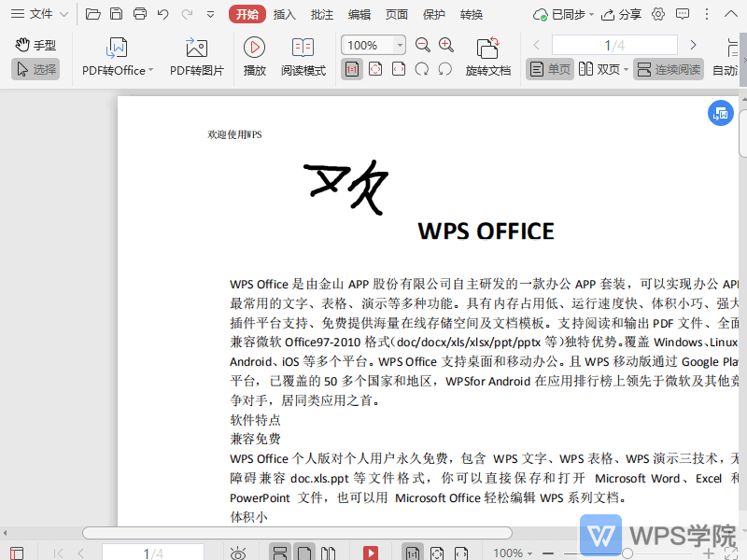Open the PDF转Office converter
The width and height of the screenshot is (747, 560).
[118, 57]
